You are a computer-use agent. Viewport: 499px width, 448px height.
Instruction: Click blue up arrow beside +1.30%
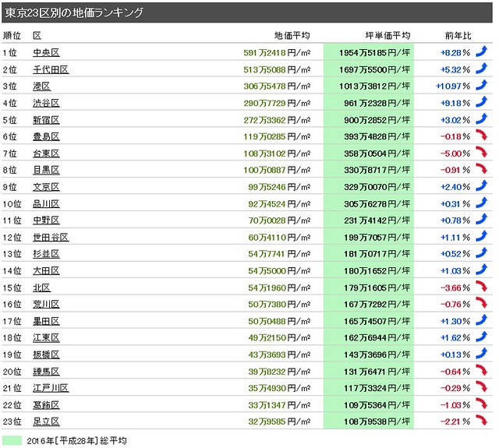pyautogui.click(x=482, y=320)
